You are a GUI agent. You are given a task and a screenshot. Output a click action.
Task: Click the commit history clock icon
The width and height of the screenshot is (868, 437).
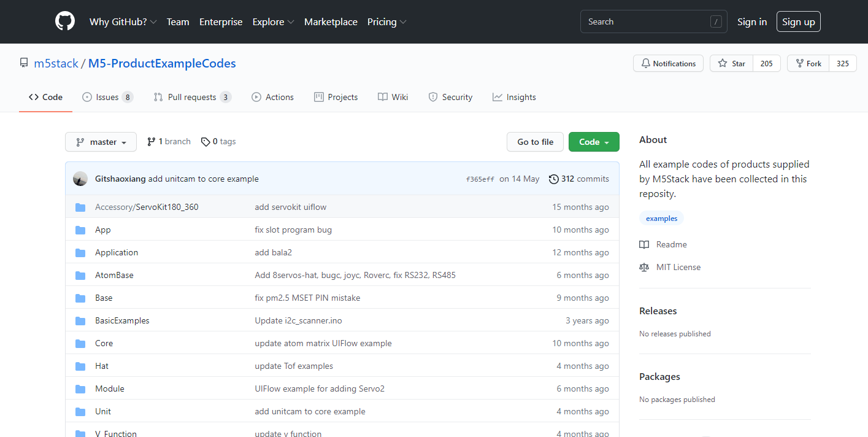click(554, 179)
